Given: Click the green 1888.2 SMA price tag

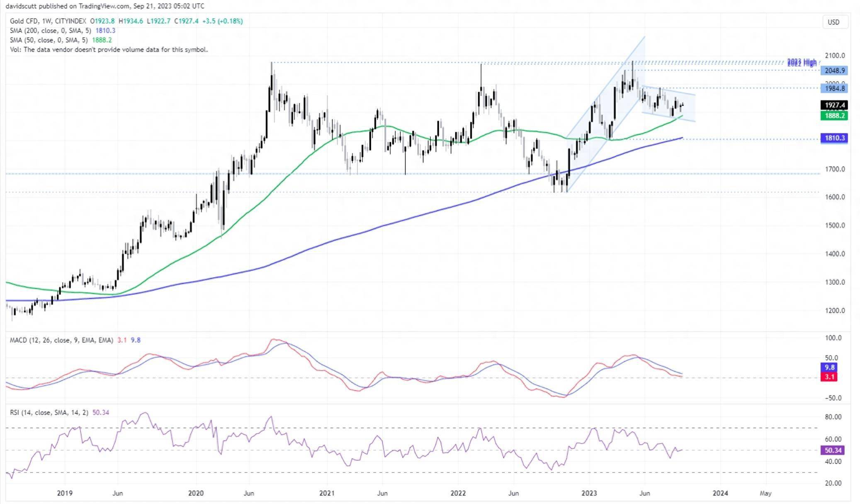Looking at the screenshot, I should (x=834, y=116).
